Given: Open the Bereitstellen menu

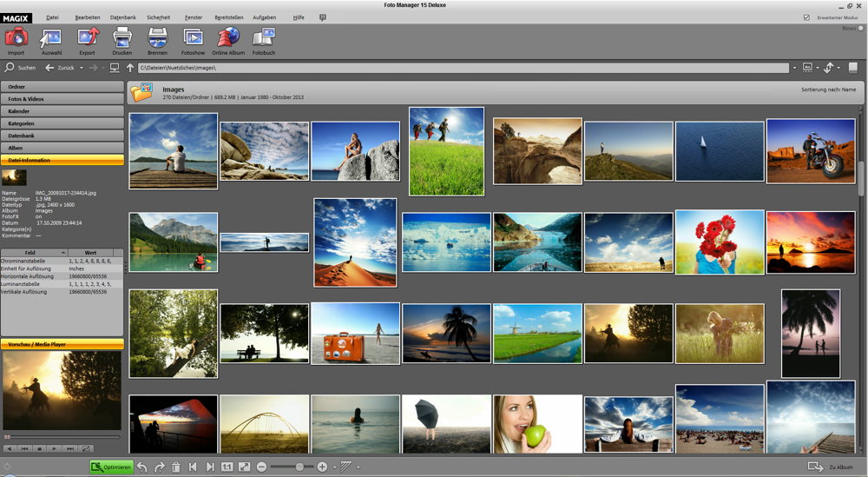Looking at the screenshot, I should tap(228, 17).
